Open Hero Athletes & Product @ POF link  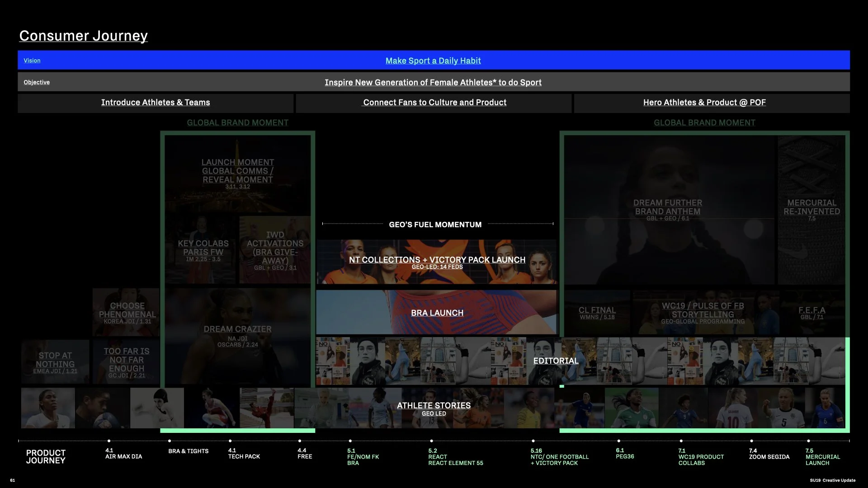[x=704, y=103]
